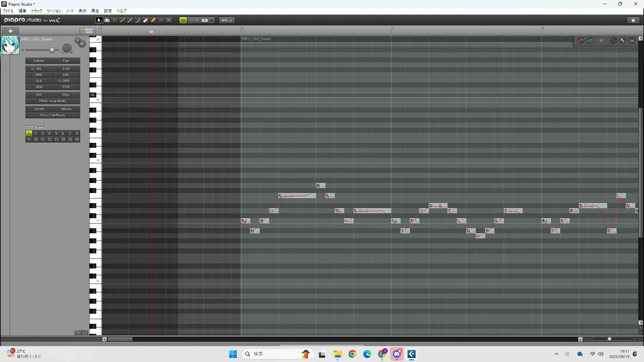Toggle the red pitch curve display
The width and height of the screenshot is (644, 362).
581,41
